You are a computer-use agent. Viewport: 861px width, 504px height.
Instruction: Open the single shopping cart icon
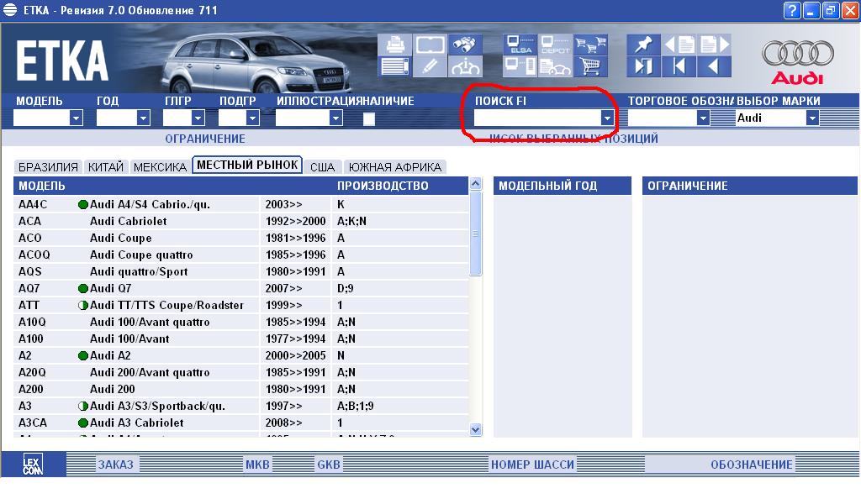(592, 66)
